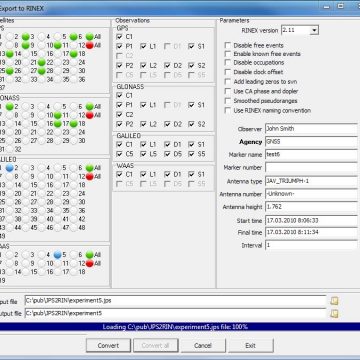Image resolution: width=360 pixels, height=360 pixels.
Task: Enable Disable free events option
Action: pyautogui.click(x=228, y=45)
